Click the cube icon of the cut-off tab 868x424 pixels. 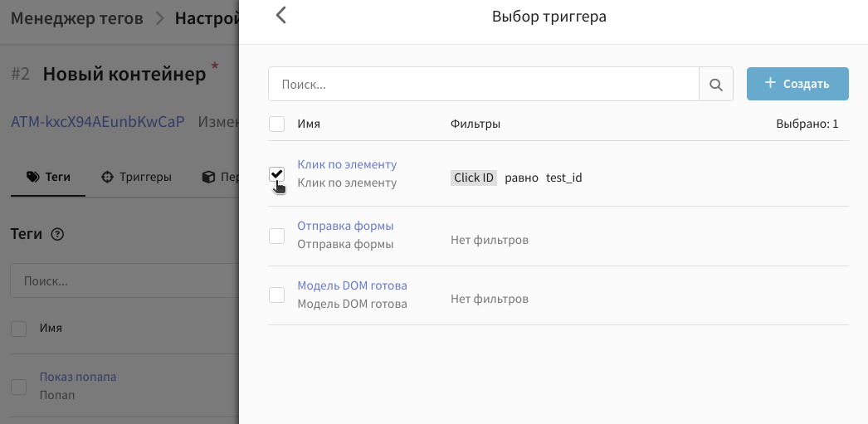[208, 177]
